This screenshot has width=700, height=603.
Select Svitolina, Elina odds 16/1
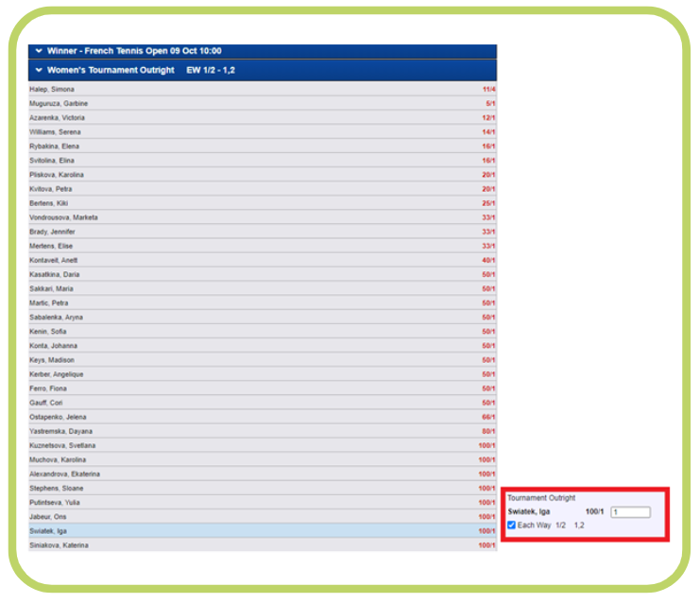click(x=488, y=161)
